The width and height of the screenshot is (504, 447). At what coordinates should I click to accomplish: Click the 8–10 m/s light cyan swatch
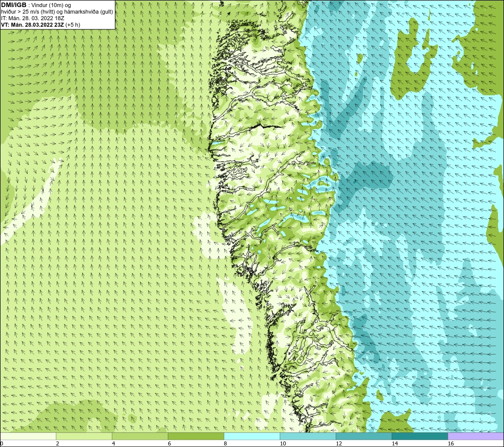pyautogui.click(x=251, y=436)
